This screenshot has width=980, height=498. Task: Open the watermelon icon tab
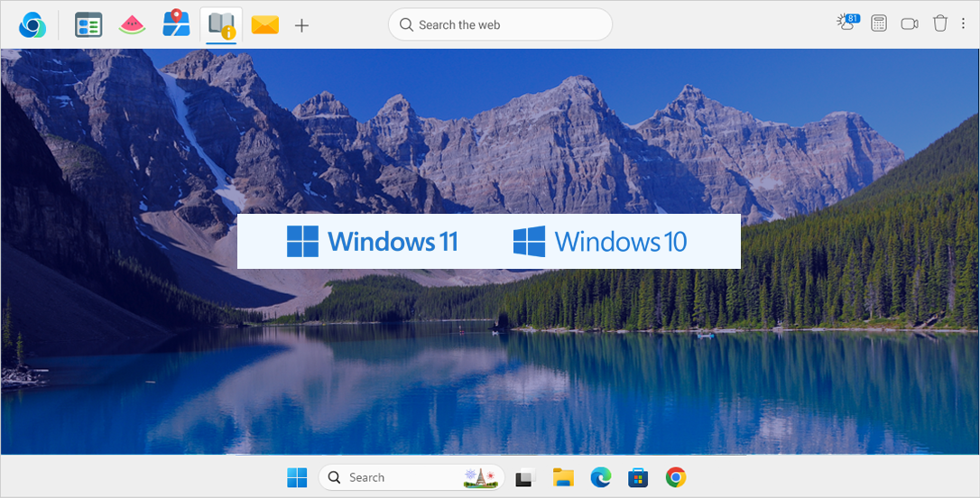[x=132, y=25]
